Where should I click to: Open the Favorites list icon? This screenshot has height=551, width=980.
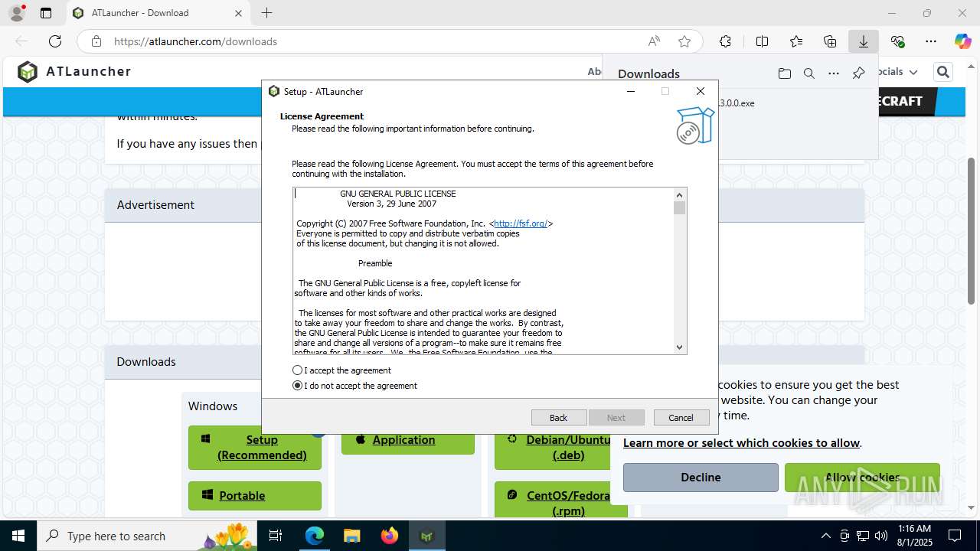pos(796,41)
